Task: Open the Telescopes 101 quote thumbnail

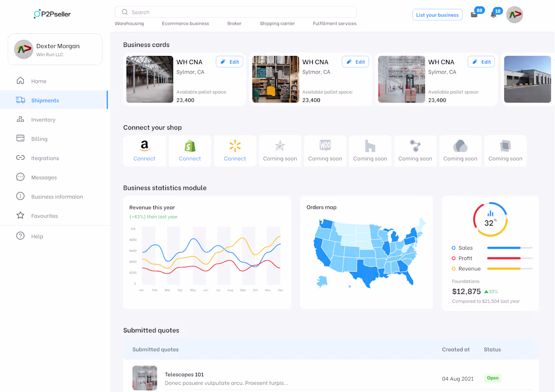Action: click(145, 377)
